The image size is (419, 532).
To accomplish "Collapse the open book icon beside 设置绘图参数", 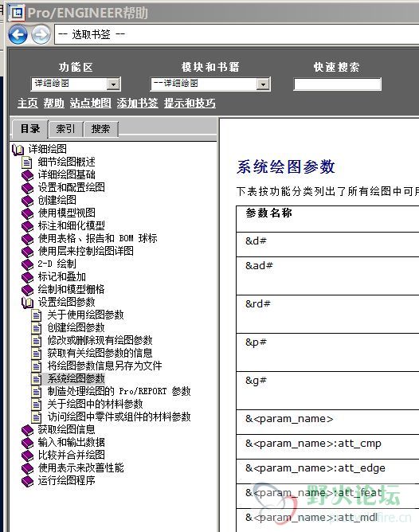I will click(27, 303).
